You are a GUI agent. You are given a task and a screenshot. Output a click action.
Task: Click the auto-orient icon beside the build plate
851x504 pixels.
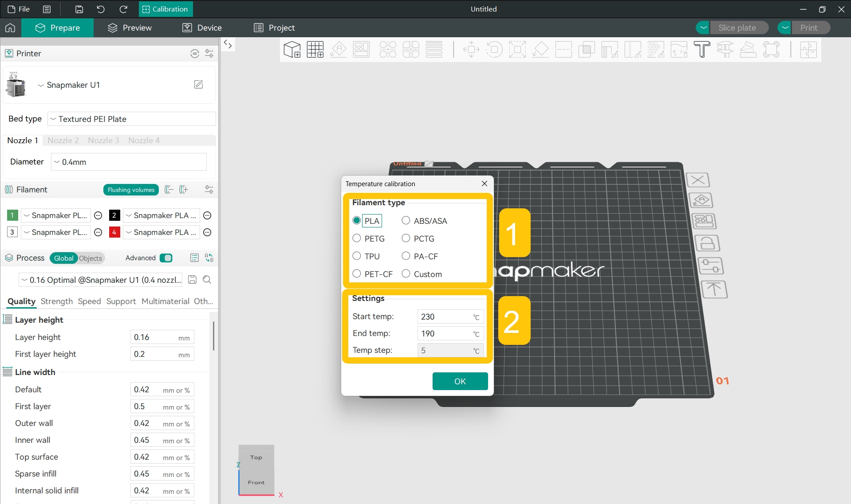701,200
